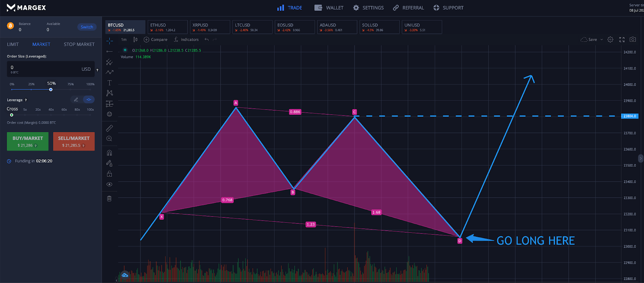Enable magnet mode in drawing toolbar

109,153
